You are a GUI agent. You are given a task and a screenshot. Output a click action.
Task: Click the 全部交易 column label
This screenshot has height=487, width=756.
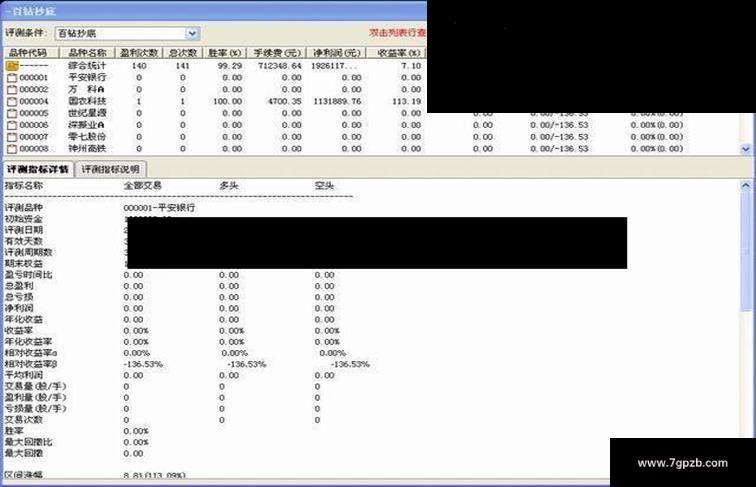coord(143,186)
